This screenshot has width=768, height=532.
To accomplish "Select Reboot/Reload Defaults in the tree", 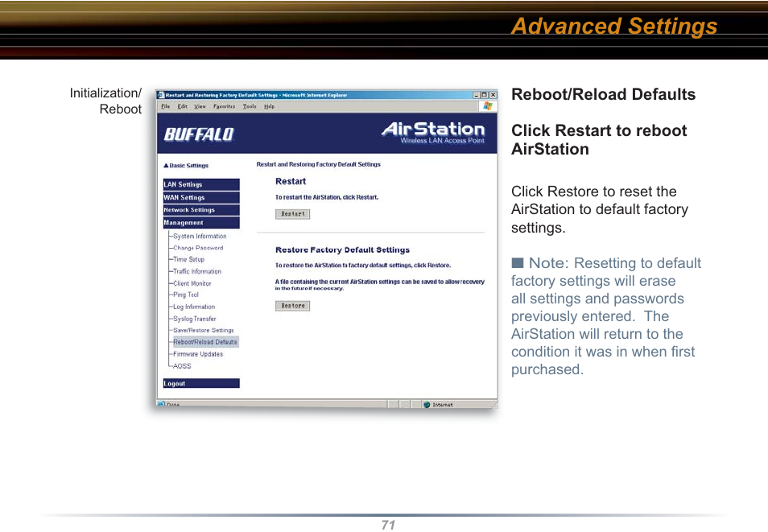I will point(206,342).
